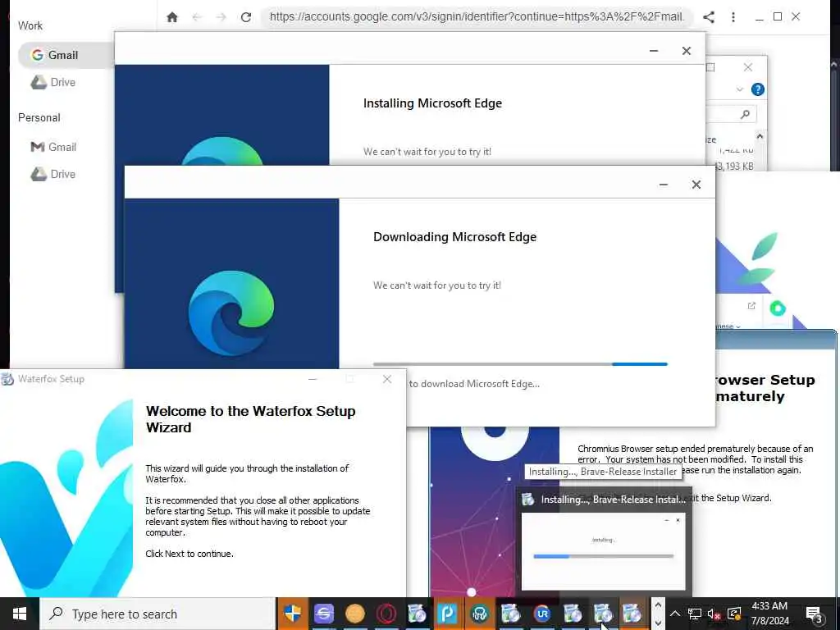840x630 pixels.
Task: Open the notification center with 3 alerts
Action: coord(814,614)
